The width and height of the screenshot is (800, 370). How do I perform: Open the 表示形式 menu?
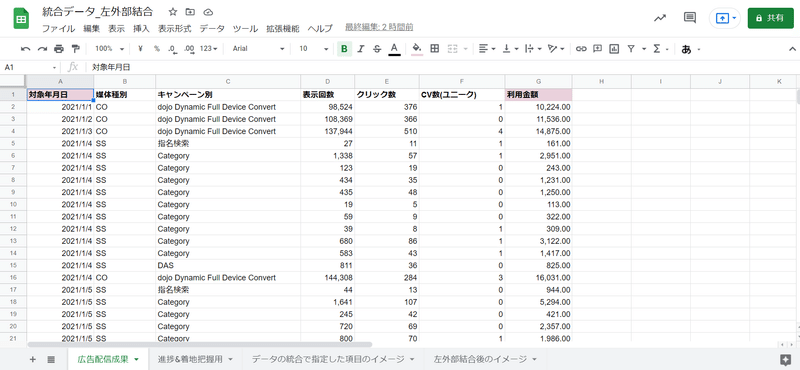point(174,29)
